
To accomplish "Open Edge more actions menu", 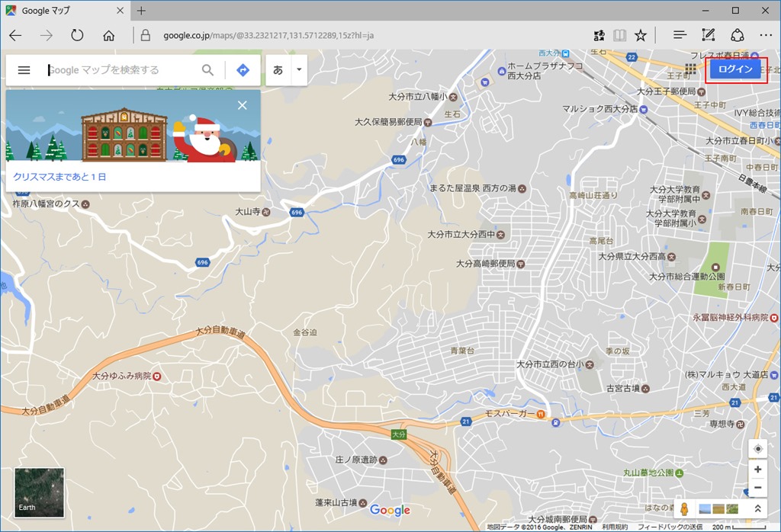I will coord(765,36).
